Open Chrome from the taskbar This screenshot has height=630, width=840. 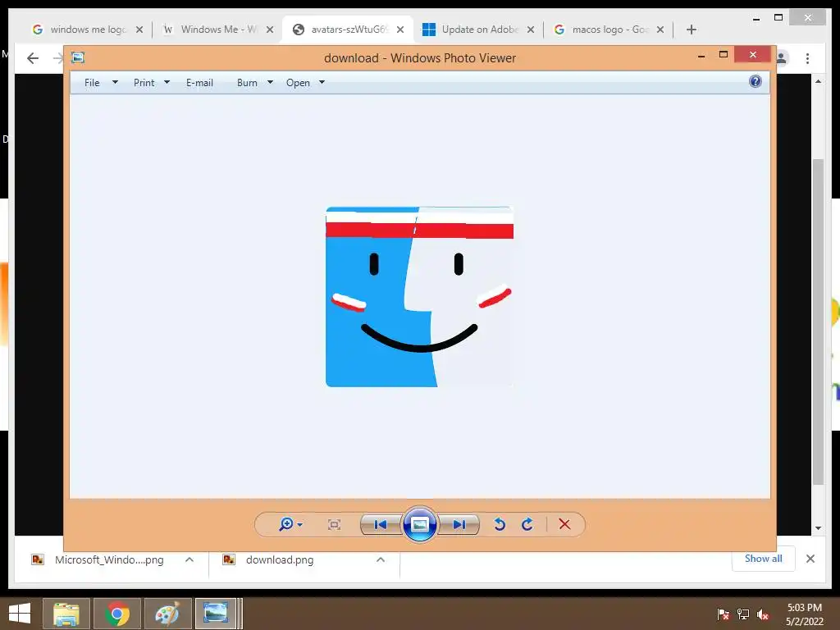tap(117, 614)
